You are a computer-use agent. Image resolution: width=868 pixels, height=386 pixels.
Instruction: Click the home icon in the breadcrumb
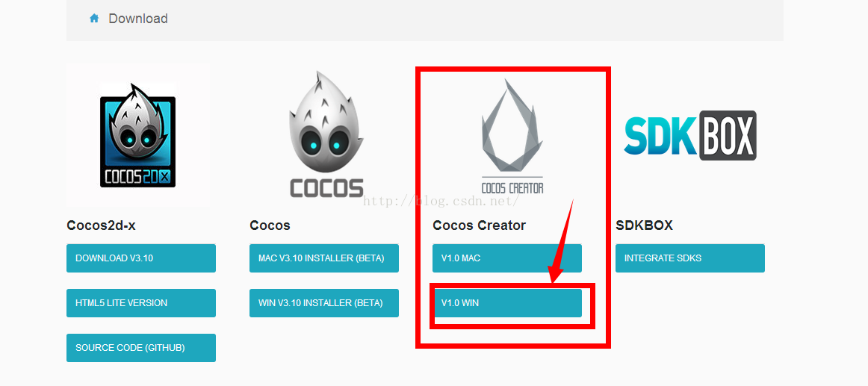(94, 18)
